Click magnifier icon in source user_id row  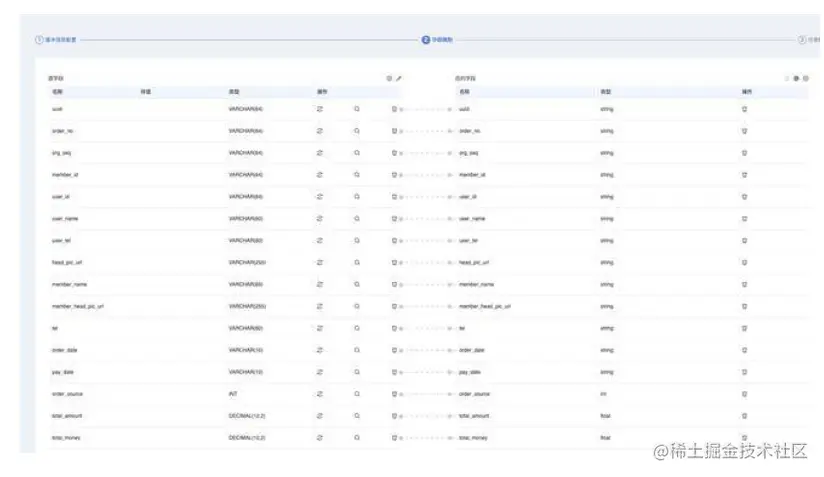[x=357, y=197]
